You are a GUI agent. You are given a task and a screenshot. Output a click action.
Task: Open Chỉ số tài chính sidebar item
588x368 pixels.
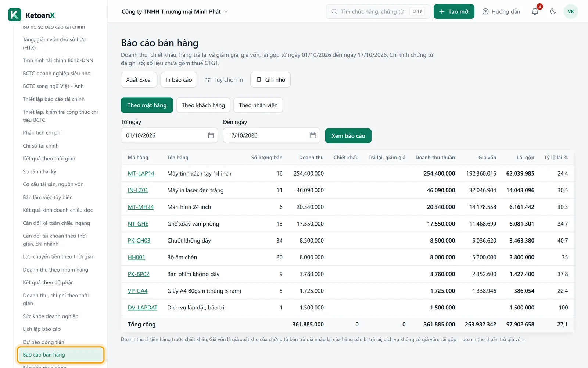point(41,146)
